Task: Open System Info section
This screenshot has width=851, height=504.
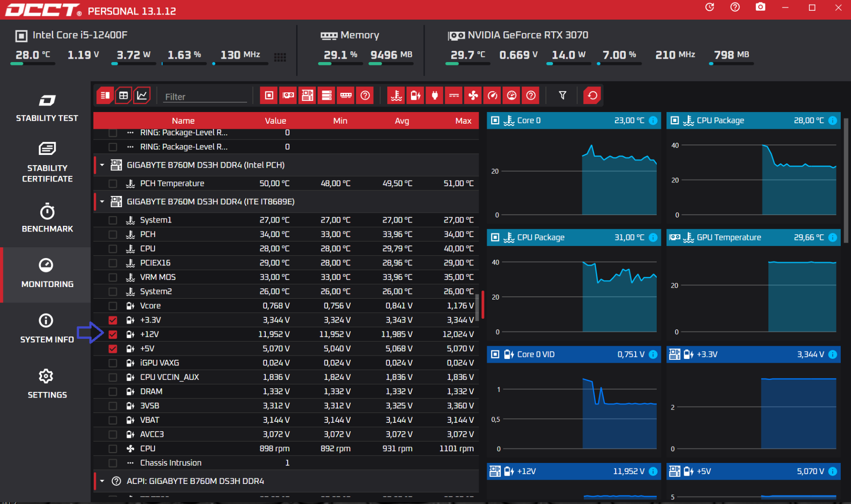Action: tap(47, 329)
